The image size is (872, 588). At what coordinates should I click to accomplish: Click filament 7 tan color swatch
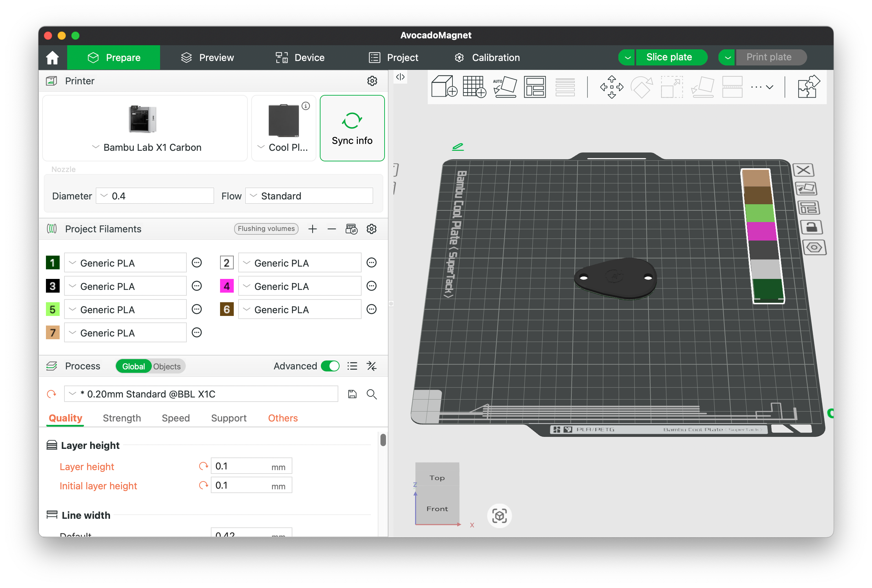(52, 333)
